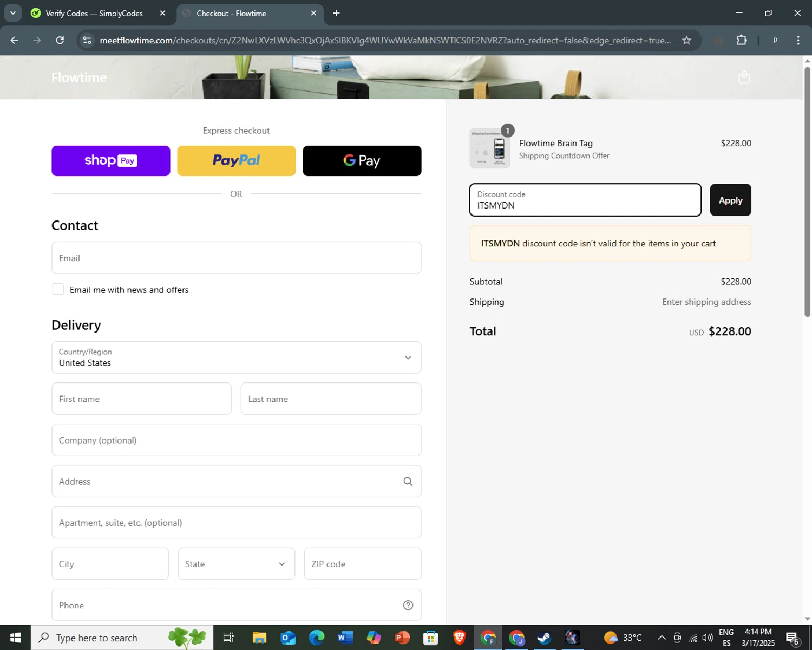Image resolution: width=812 pixels, height=650 pixels.
Task: Bookmark this page with the star icon
Action: tap(686, 40)
